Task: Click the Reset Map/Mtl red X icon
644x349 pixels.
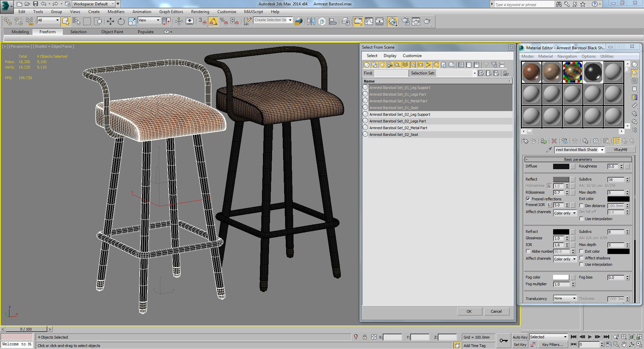Action: point(554,141)
